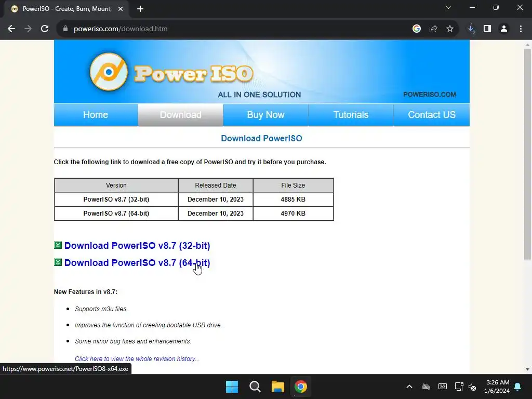Image resolution: width=532 pixels, height=399 pixels.
Task: Click the muted volume tray icon
Action: pyautogui.click(x=472, y=387)
